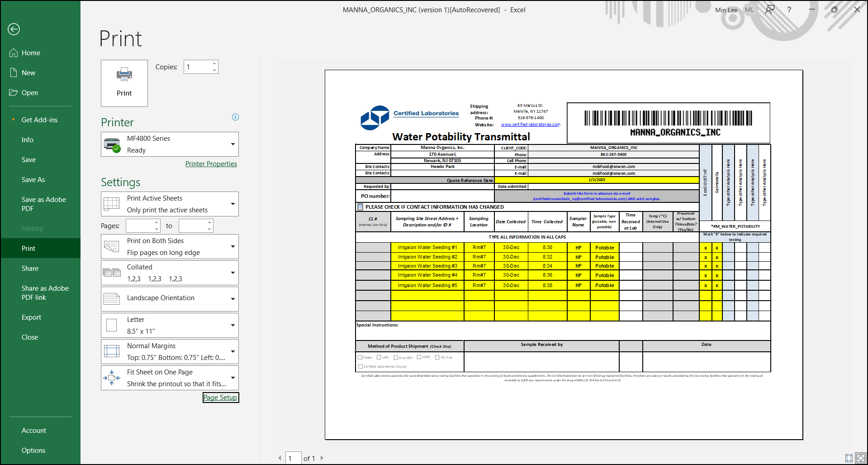Decrease copies with the down stepper
Viewport: 868px width, 465px height.
(x=214, y=70)
